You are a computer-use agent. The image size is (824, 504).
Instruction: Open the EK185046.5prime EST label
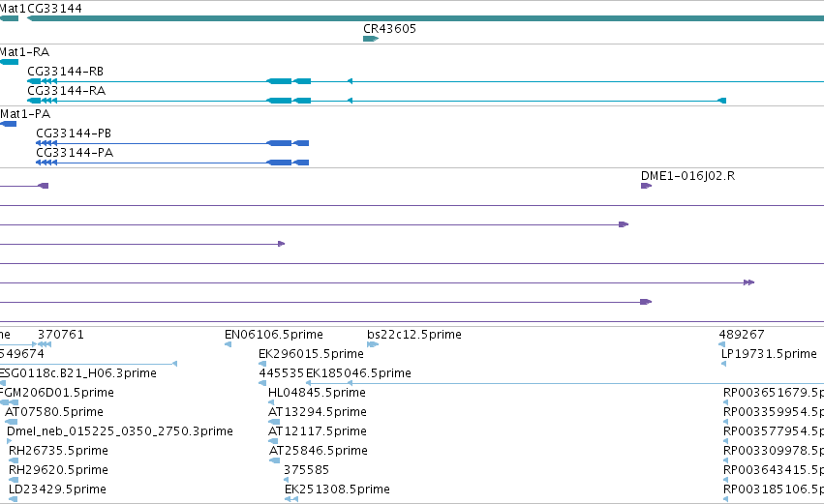pos(358,373)
